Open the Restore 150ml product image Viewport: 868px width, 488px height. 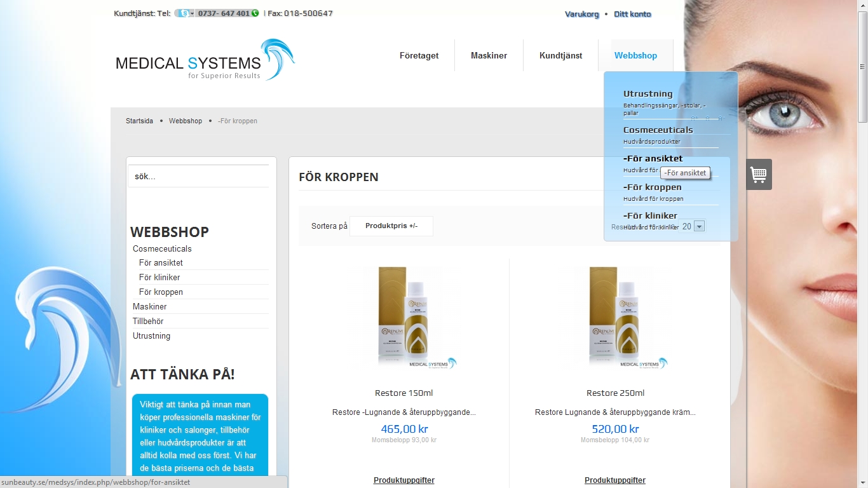pos(404,318)
